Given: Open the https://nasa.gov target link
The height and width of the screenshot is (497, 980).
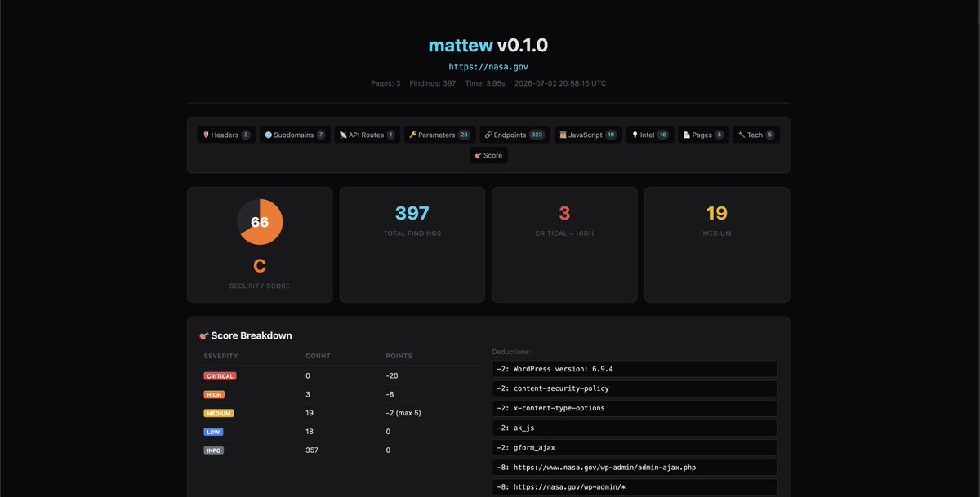Looking at the screenshot, I should point(488,67).
